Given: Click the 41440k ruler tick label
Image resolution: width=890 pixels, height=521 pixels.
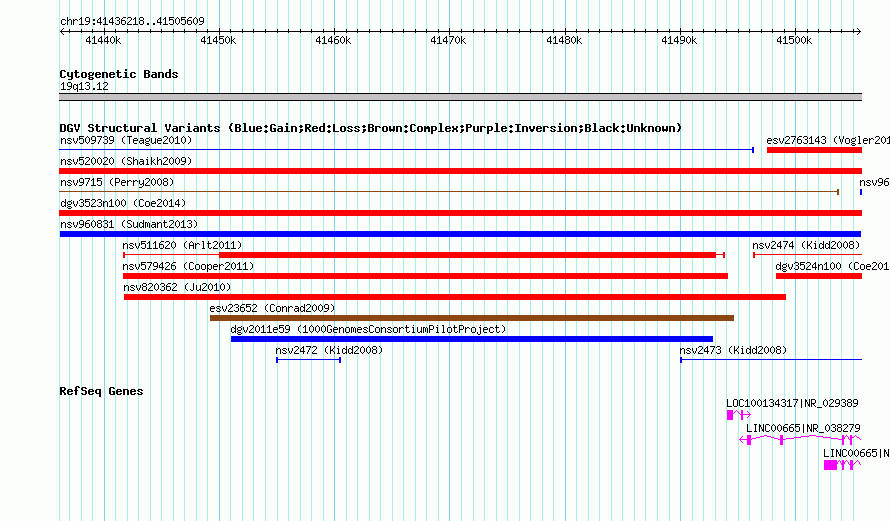Looking at the screenshot, I should [103, 40].
